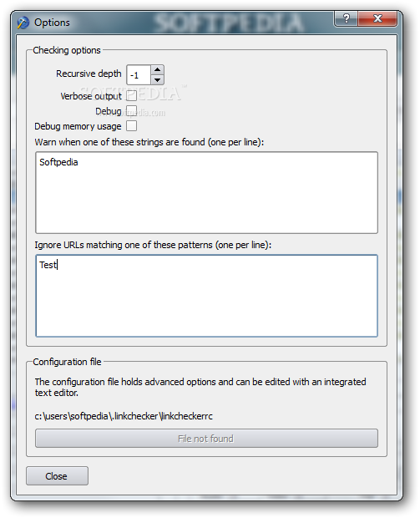
Task: Click the 'Recursive depth' label
Action: 89,74
